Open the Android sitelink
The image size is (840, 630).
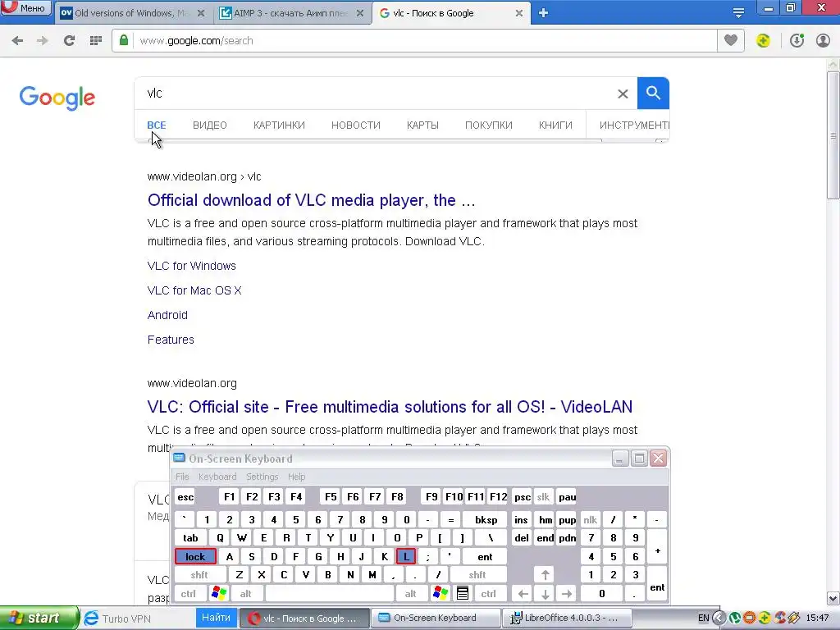tap(167, 315)
